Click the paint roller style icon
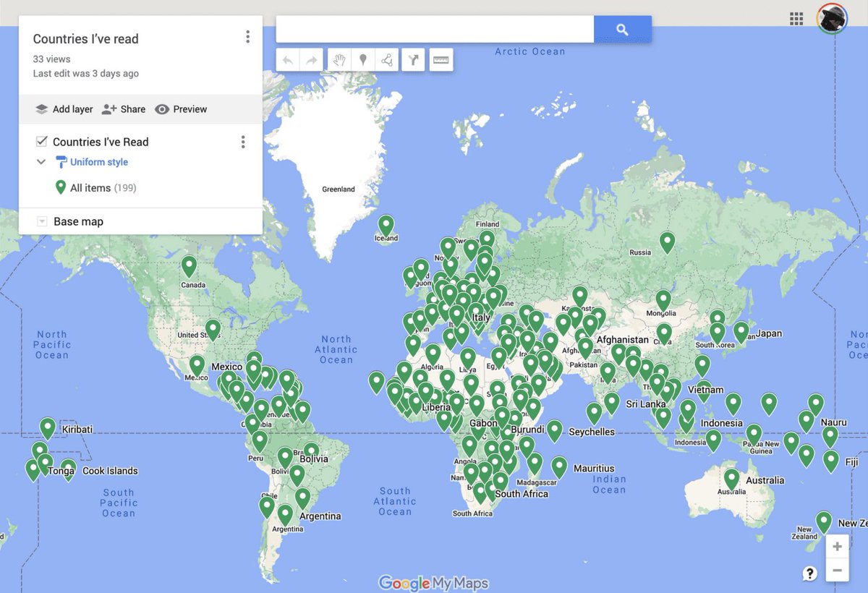This screenshot has height=593, width=868. tap(61, 162)
